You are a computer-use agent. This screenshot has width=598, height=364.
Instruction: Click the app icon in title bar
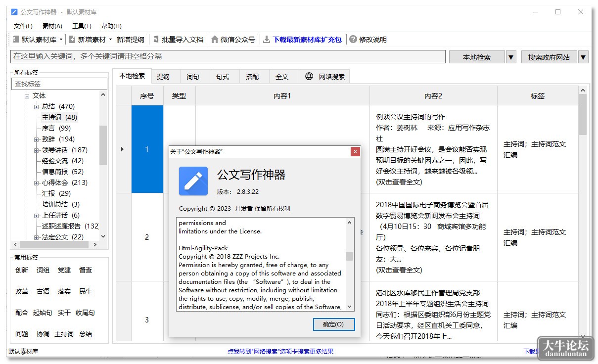pyautogui.click(x=14, y=12)
